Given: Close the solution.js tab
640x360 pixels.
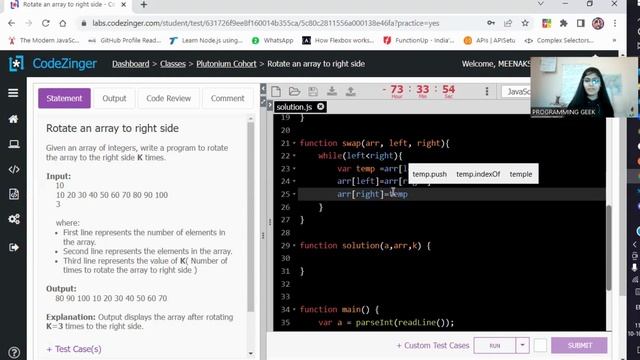Looking at the screenshot, I should (321, 107).
